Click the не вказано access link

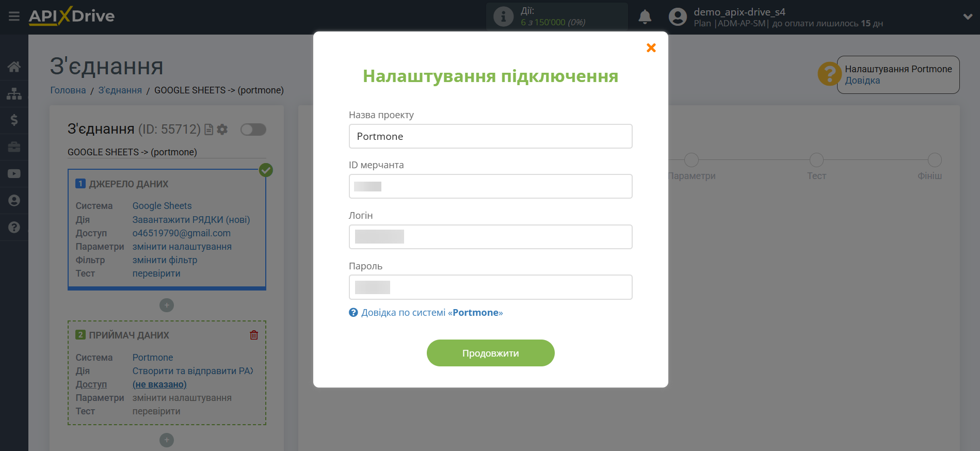click(x=159, y=384)
